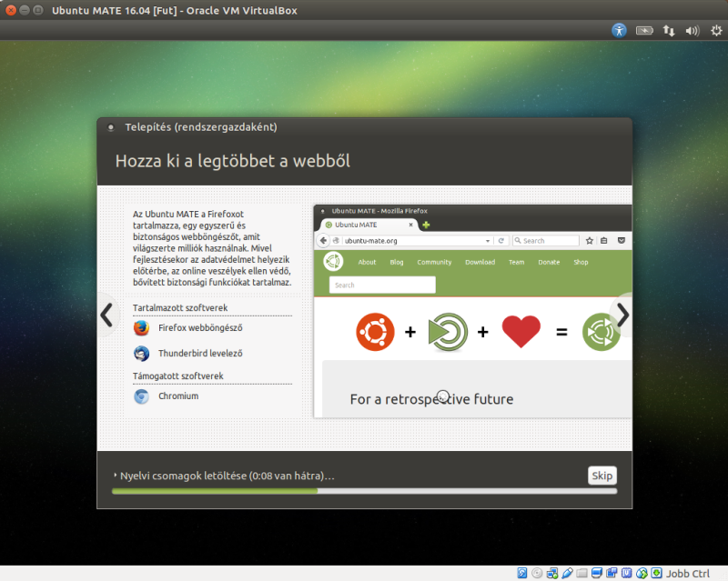Click the overlapping screens icon in VirtualBox status bar
Screen dimensions: 728x581
tap(612, 573)
